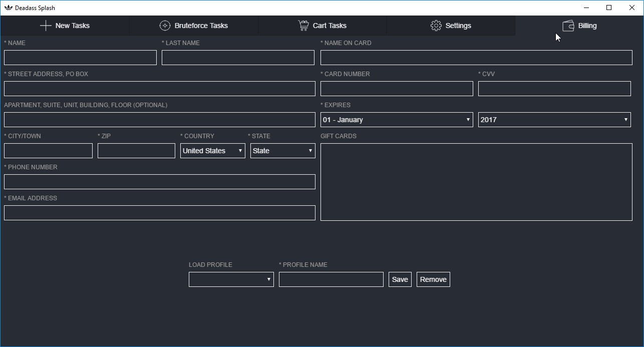644x347 pixels.
Task: Click the plus icon on New Tasks tab
Action: tap(46, 26)
